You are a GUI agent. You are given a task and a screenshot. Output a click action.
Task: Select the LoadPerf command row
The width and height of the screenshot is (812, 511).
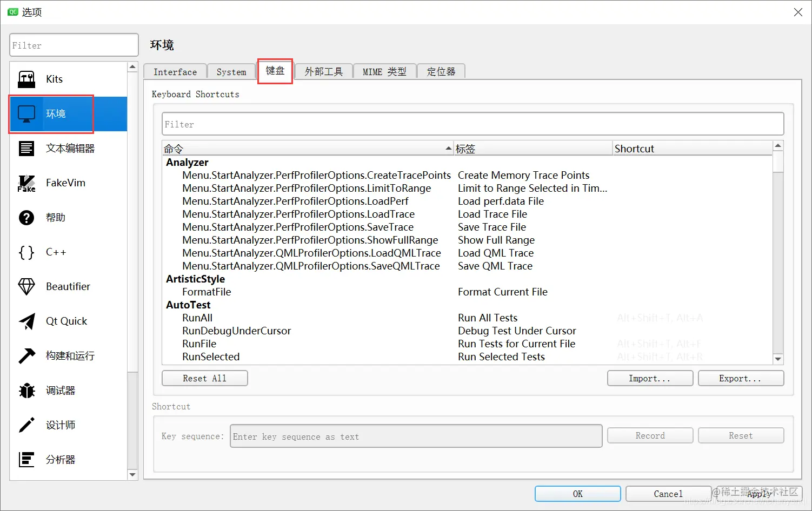pyautogui.click(x=467, y=201)
